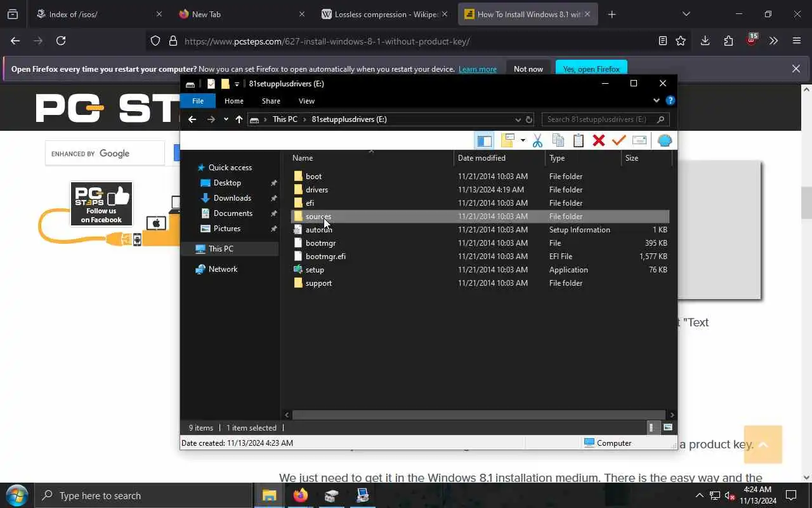812x508 pixels.
Task: Open Downloads in navigation pane
Action: tap(232, 198)
